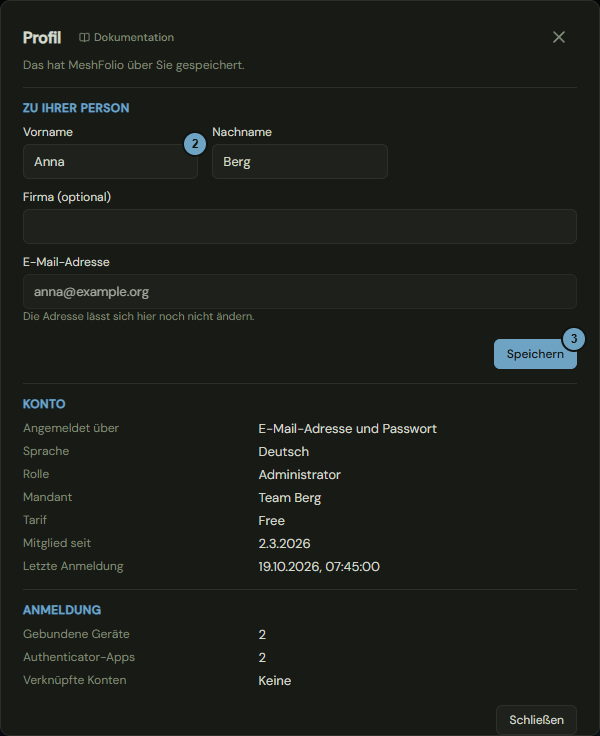Click the 'Tarif' row label
The width and height of the screenshot is (600, 736).
(x=35, y=520)
